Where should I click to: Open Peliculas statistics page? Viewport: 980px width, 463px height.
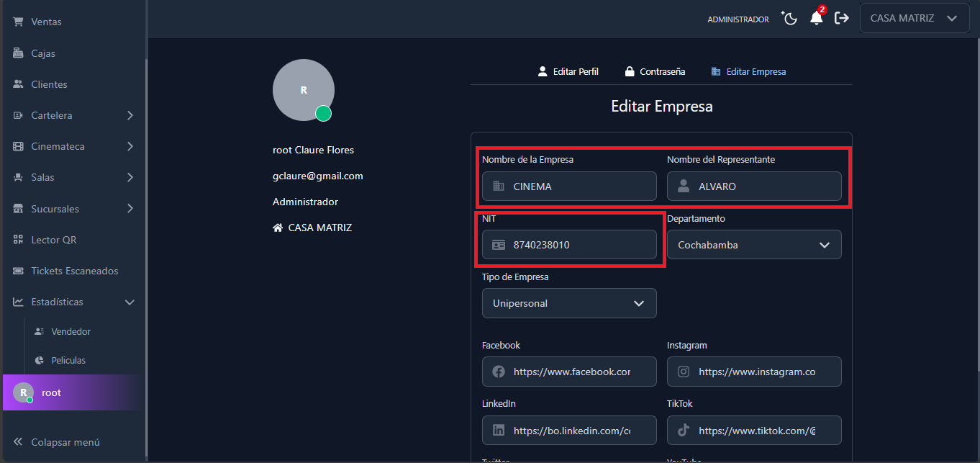(68, 360)
